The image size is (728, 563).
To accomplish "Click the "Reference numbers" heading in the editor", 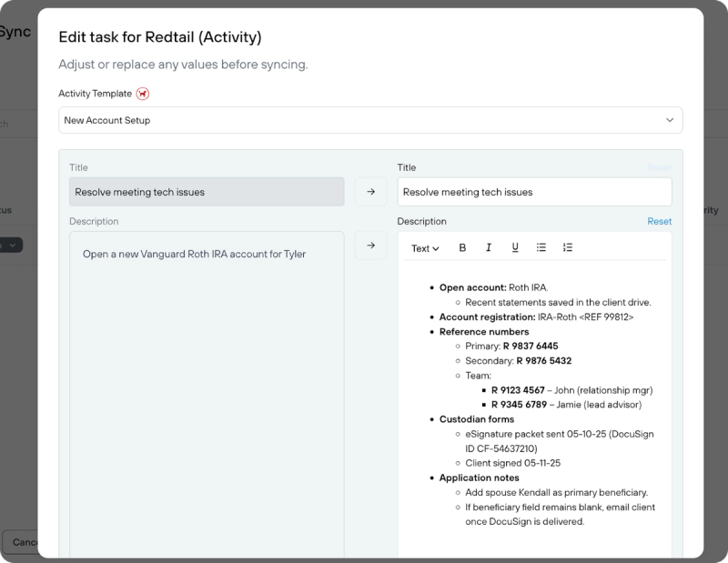I will pos(483,332).
